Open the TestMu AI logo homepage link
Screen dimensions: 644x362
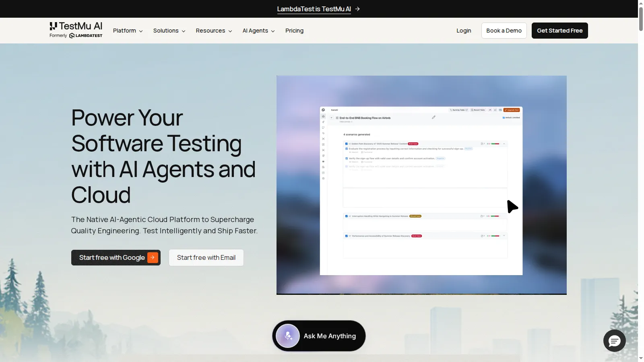click(76, 30)
